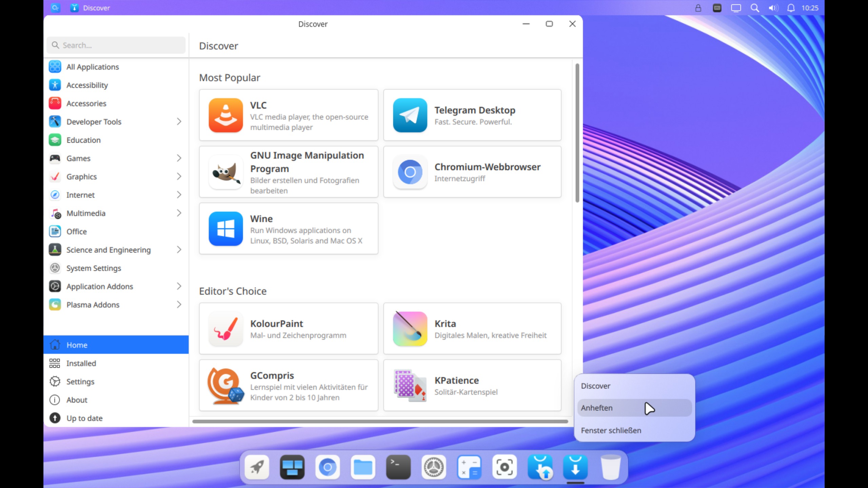
Task: Choose Discover in the context menu
Action: [634, 386]
